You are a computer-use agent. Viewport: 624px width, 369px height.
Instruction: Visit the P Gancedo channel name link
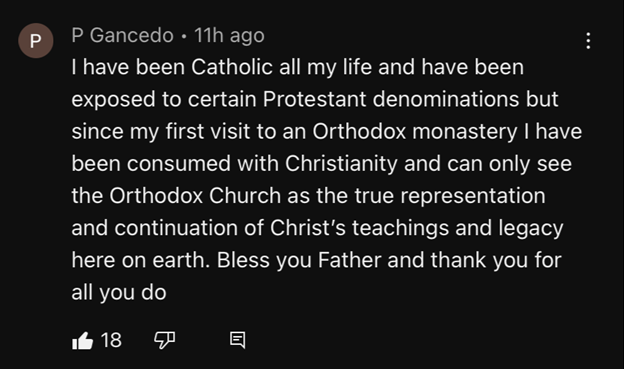point(123,35)
